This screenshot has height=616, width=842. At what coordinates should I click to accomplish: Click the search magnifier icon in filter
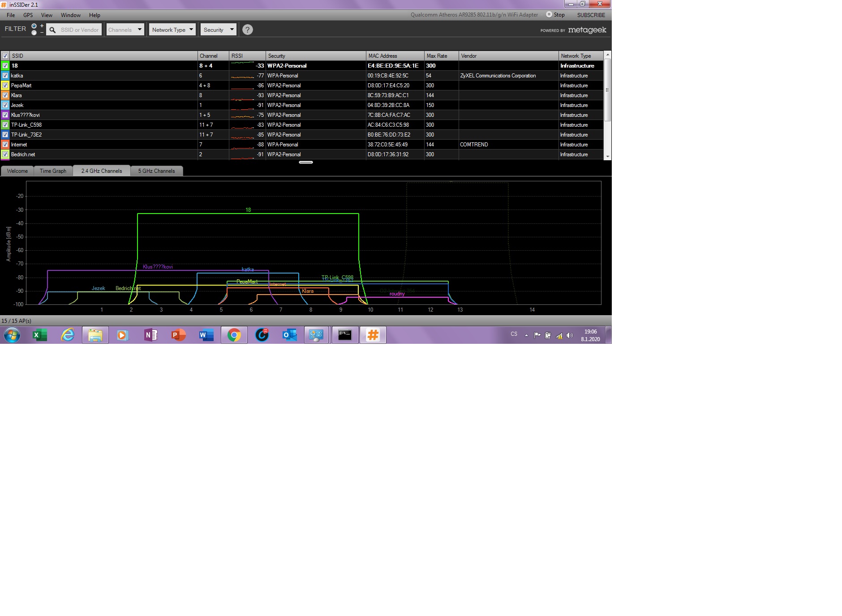pyautogui.click(x=52, y=30)
